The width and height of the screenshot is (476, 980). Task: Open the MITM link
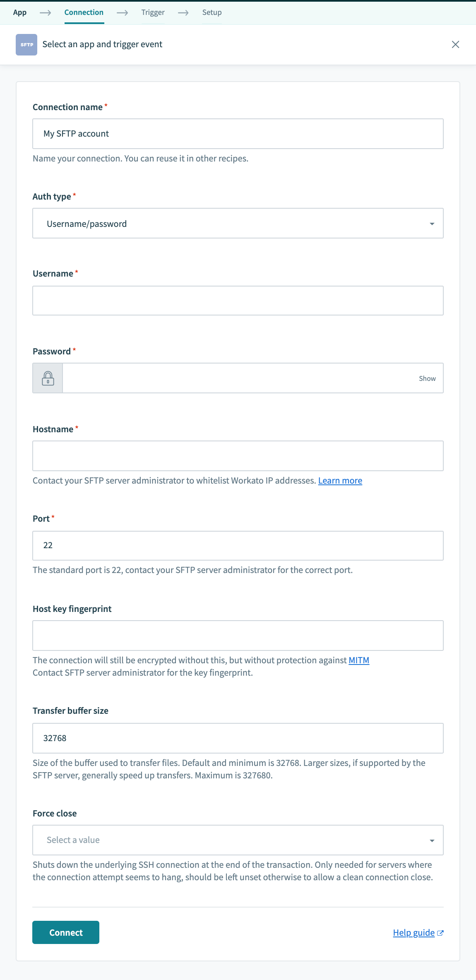tap(359, 660)
